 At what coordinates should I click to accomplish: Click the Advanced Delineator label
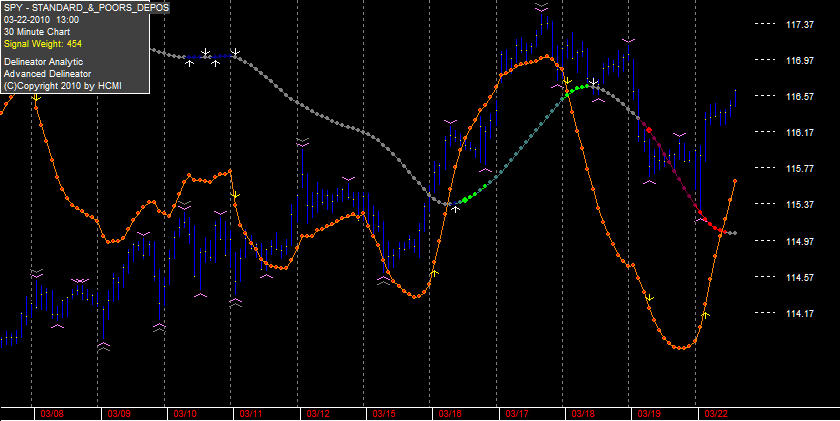[x=47, y=74]
